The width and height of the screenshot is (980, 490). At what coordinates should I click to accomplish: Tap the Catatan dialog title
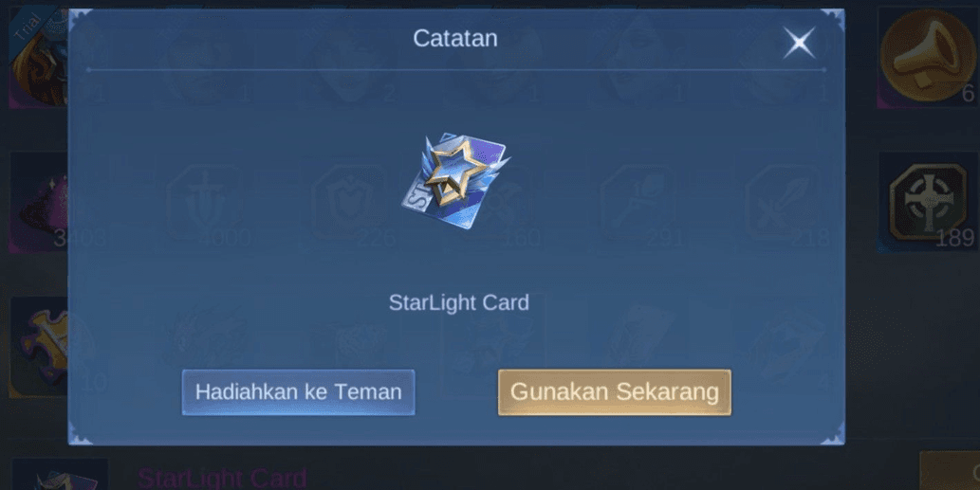tap(455, 38)
